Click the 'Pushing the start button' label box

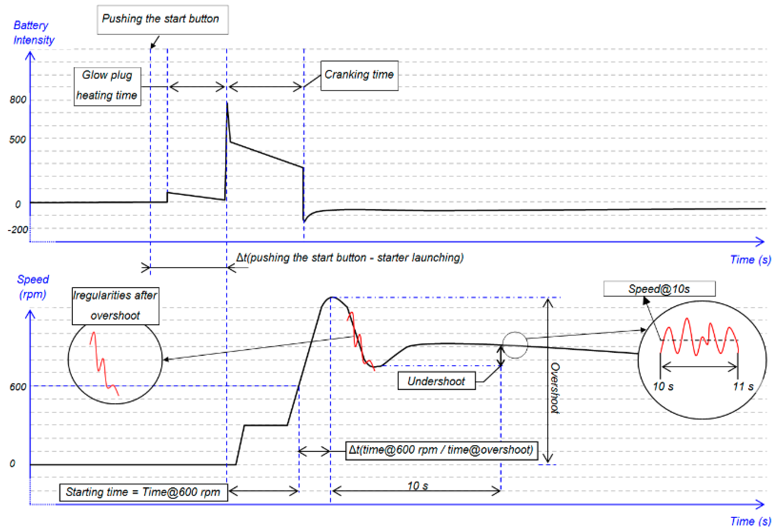162,19
